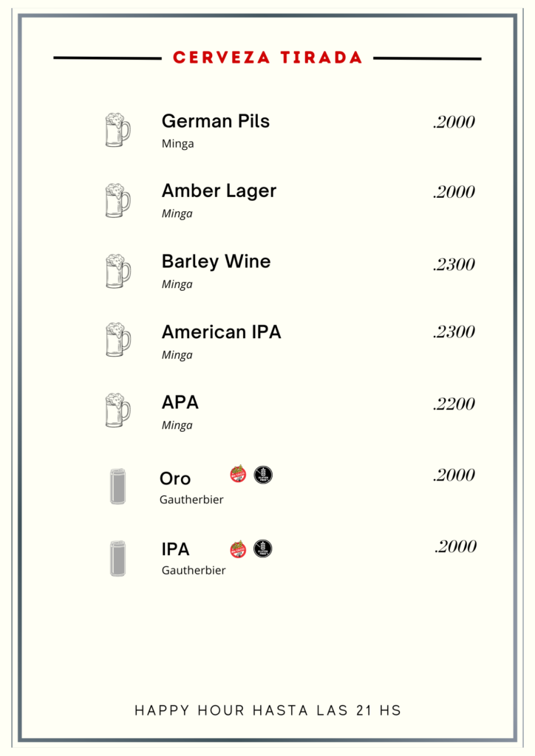Click the Happy Hour hasta las 21 hs text
This screenshot has width=535, height=756.
pyautogui.click(x=267, y=710)
